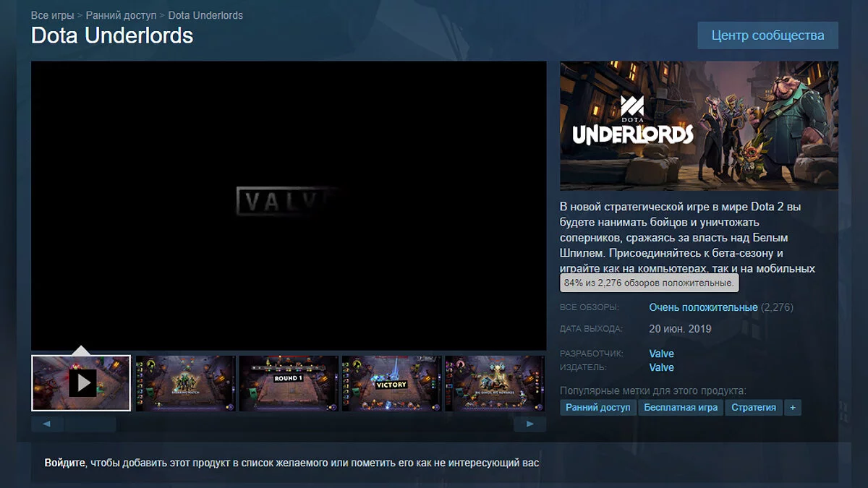Screen dimensions: 868x488
Task: Select the 'Ранний доступ' tag
Action: pyautogui.click(x=598, y=408)
